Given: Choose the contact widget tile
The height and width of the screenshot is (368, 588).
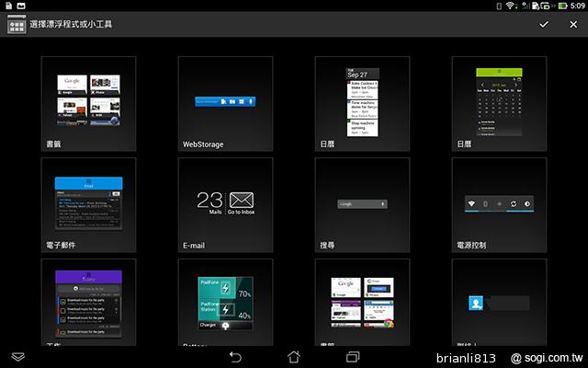Looking at the screenshot, I should coord(499,303).
